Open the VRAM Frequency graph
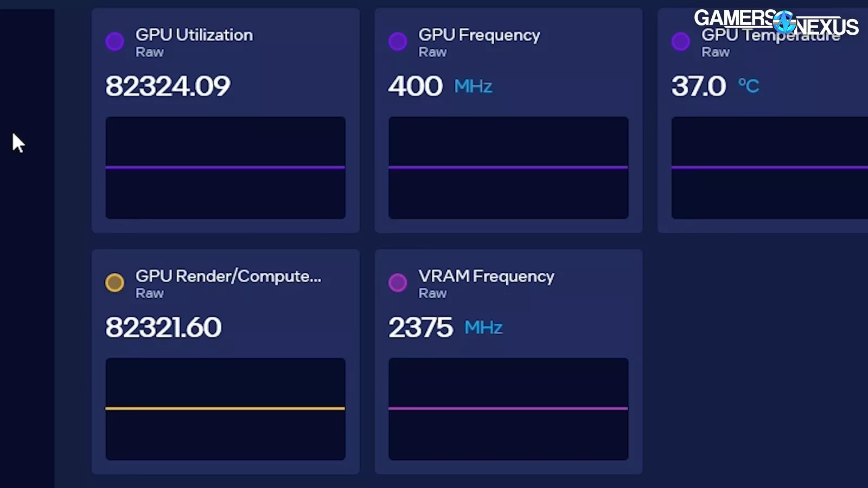This screenshot has width=868, height=488. coord(508,409)
